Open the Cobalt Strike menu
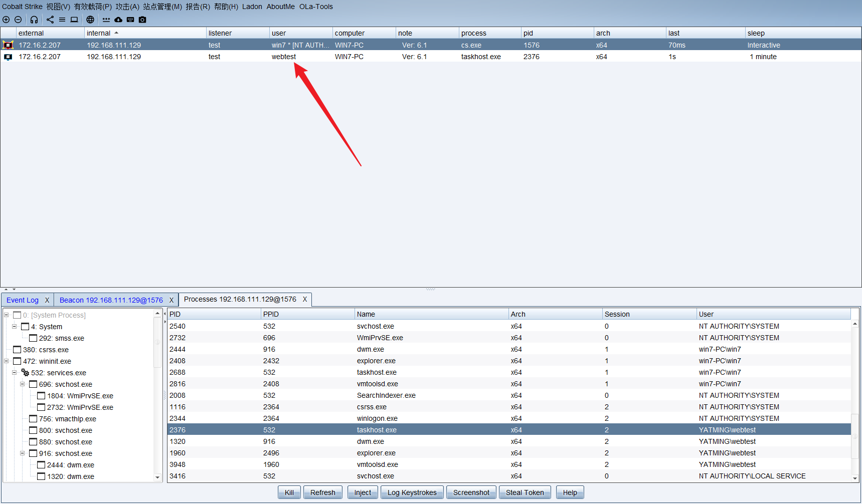862x504 pixels. pos(22,7)
